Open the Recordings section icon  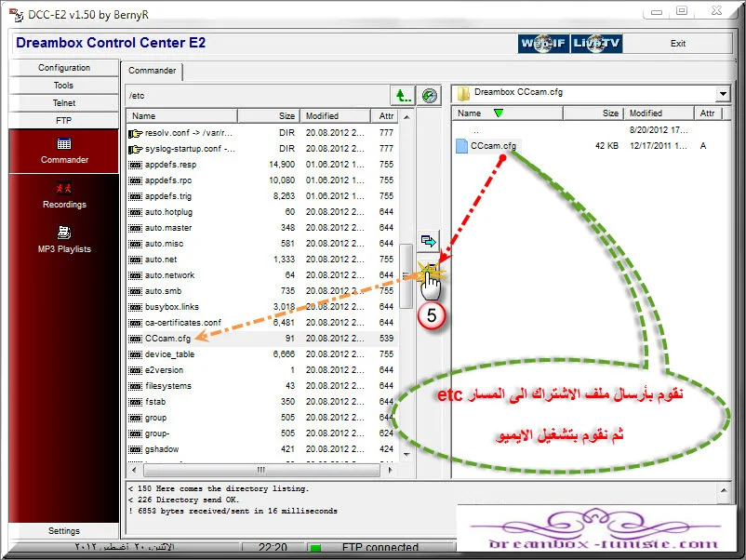(x=64, y=189)
